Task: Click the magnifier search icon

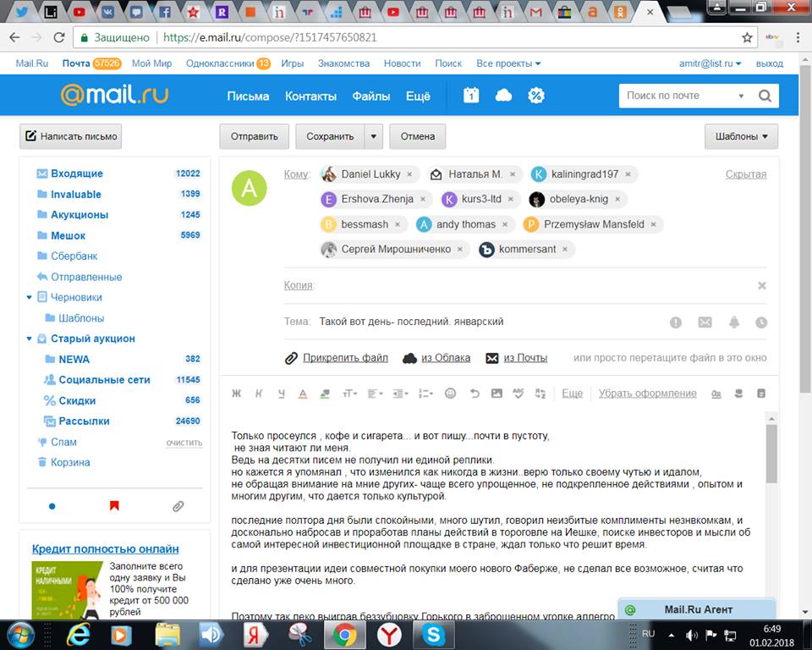Action: [765, 96]
